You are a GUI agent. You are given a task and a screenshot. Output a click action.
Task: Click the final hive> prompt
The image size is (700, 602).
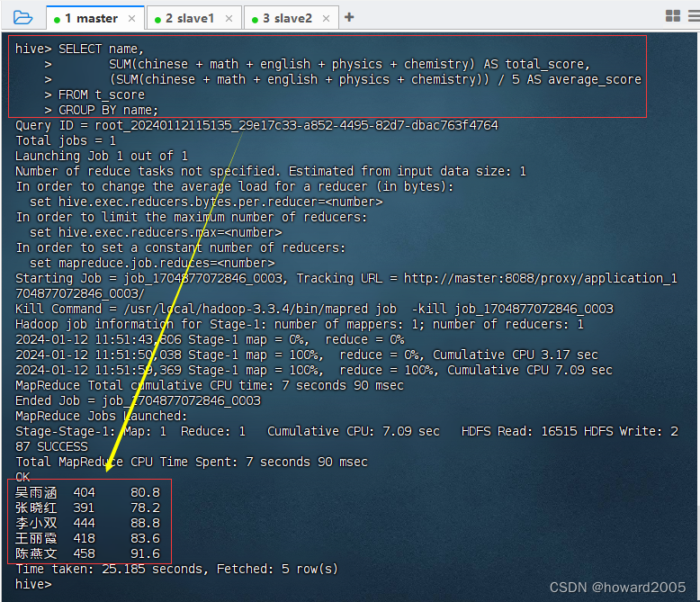pos(33,584)
